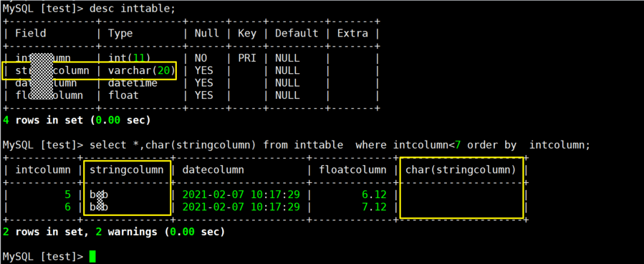Screen dimensions: 644x264
Task: Click the green terminal cursor block
Action: pyautogui.click(x=92, y=256)
